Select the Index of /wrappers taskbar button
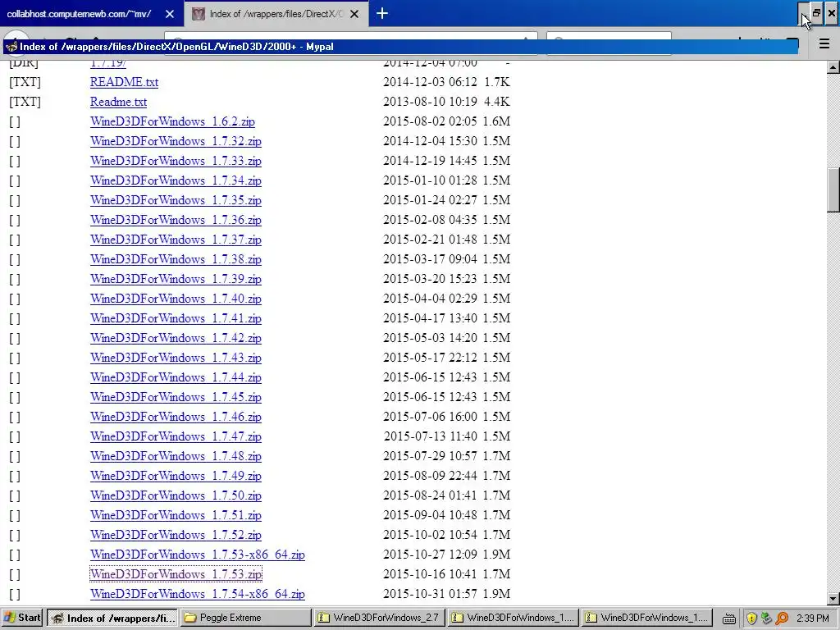 point(112,618)
